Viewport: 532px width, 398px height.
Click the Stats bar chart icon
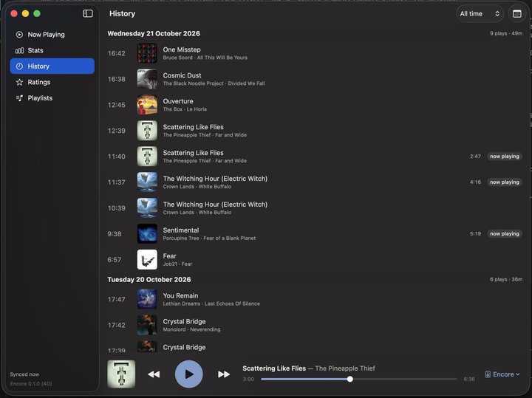[19, 50]
